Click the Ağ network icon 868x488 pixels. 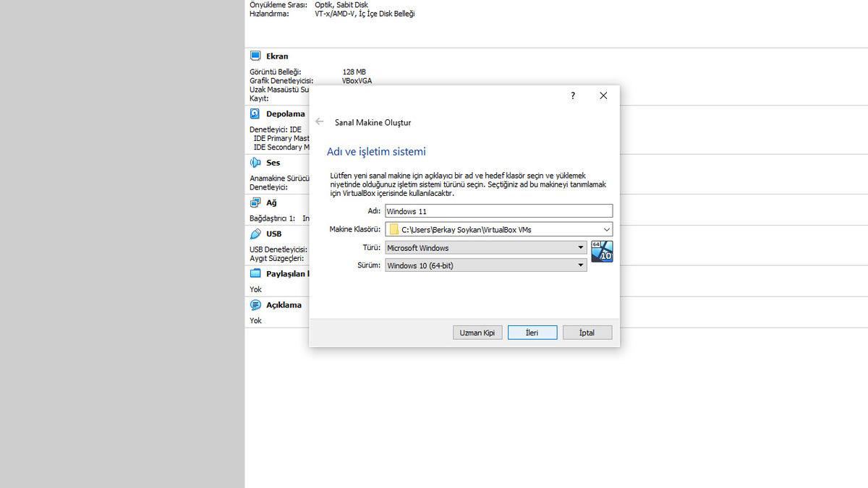click(x=255, y=202)
